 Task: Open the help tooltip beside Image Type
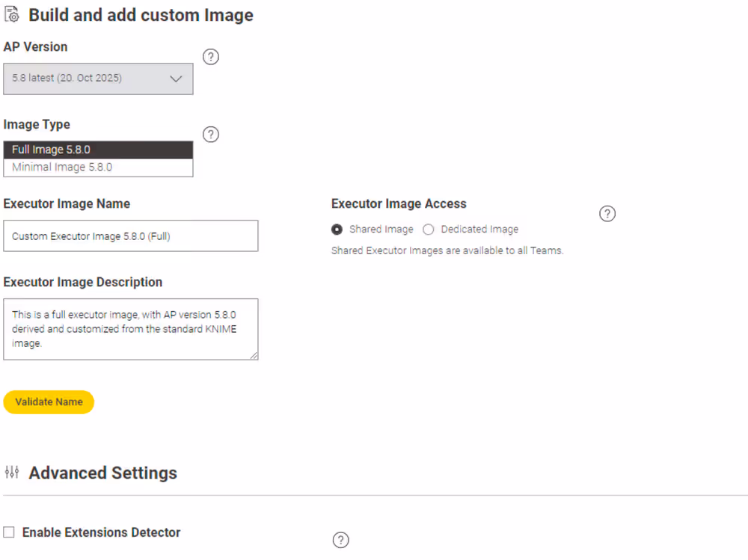(210, 135)
